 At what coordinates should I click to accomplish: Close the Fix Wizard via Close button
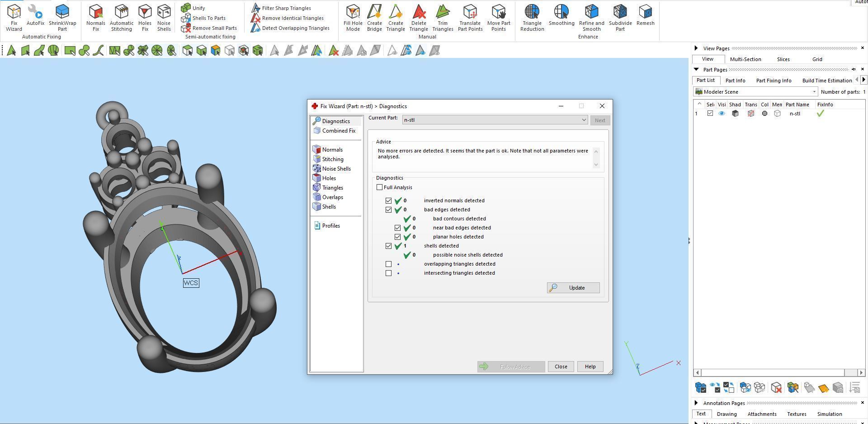coord(561,367)
